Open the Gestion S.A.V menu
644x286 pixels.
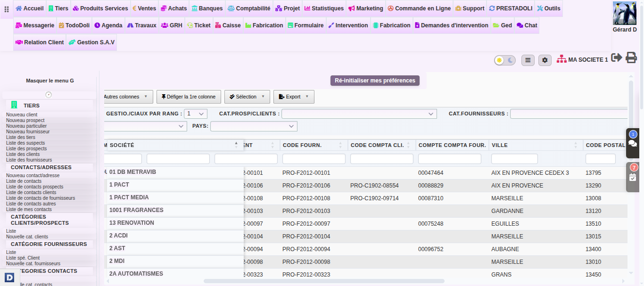(x=91, y=42)
